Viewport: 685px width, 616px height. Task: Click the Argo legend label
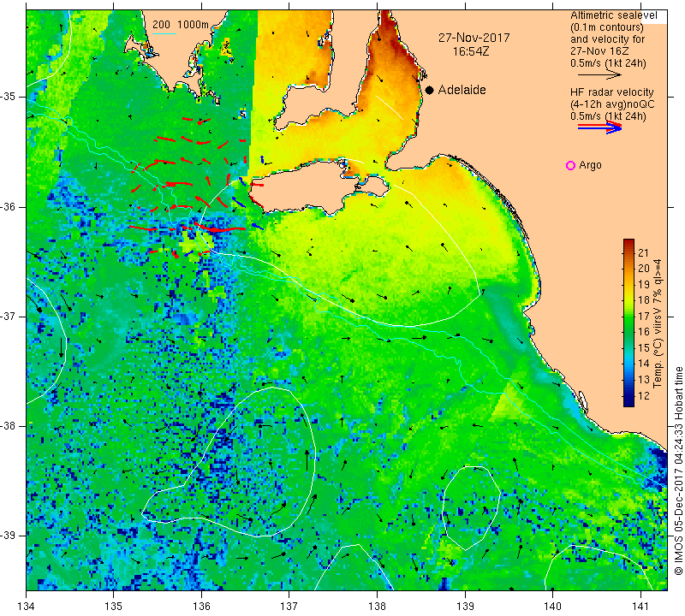pyautogui.click(x=590, y=165)
